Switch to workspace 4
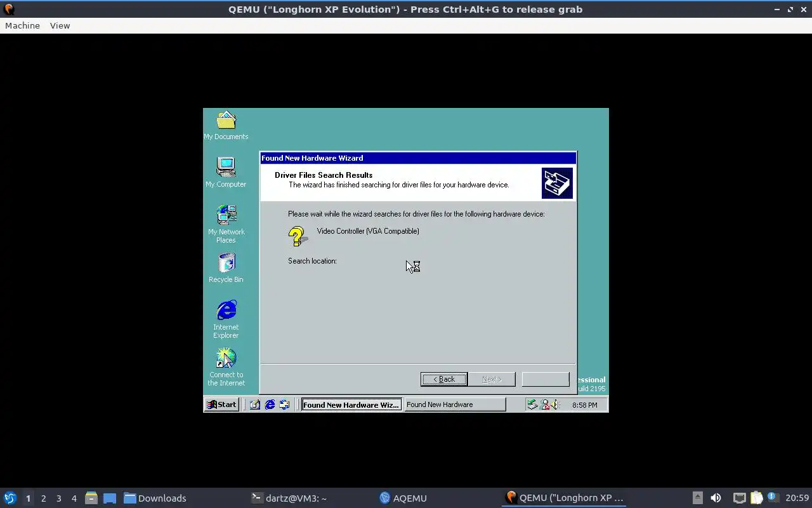 click(74, 498)
